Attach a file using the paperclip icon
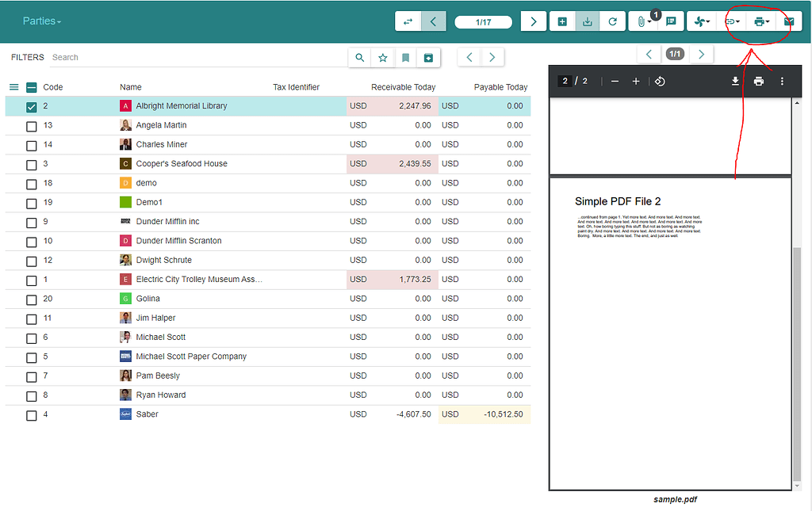The image size is (812, 511). [x=642, y=21]
